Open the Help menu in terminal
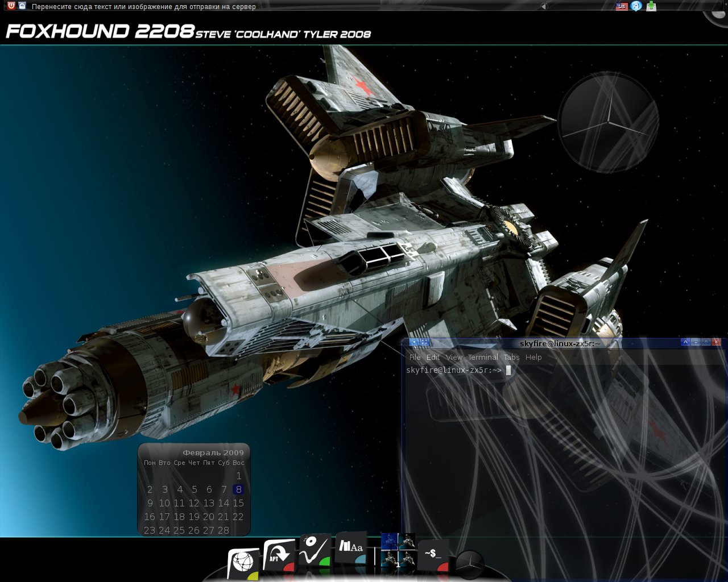The width and height of the screenshot is (728, 582). [x=533, y=357]
